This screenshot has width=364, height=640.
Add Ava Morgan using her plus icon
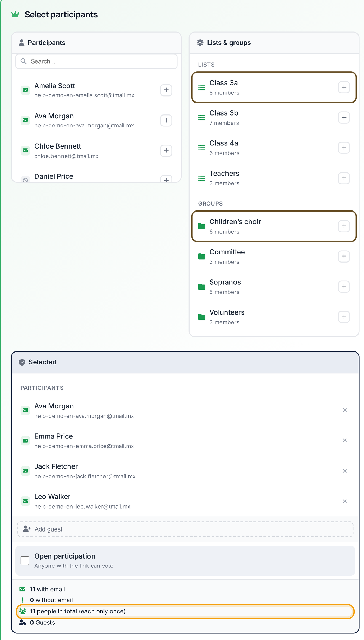[166, 120]
